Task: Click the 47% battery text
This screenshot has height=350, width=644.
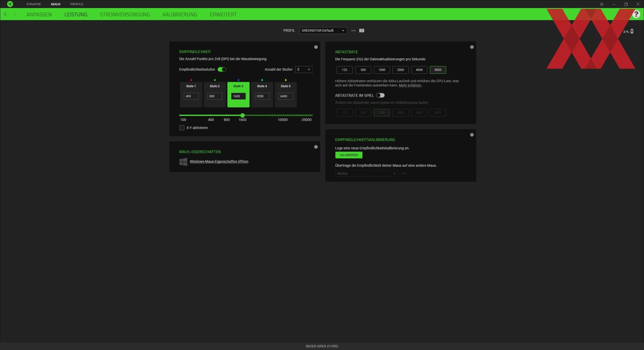Action: (626, 32)
